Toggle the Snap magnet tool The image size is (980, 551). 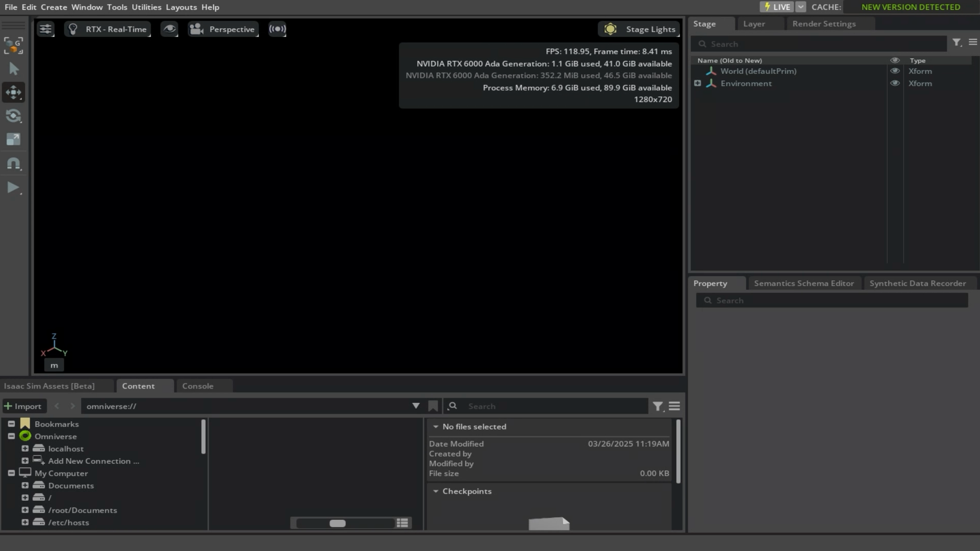pos(14,164)
